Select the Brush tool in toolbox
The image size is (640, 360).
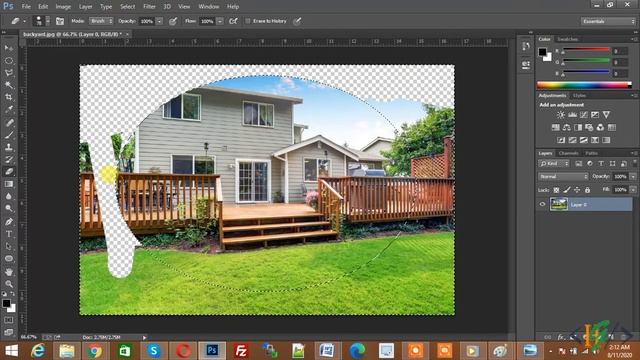click(9, 135)
